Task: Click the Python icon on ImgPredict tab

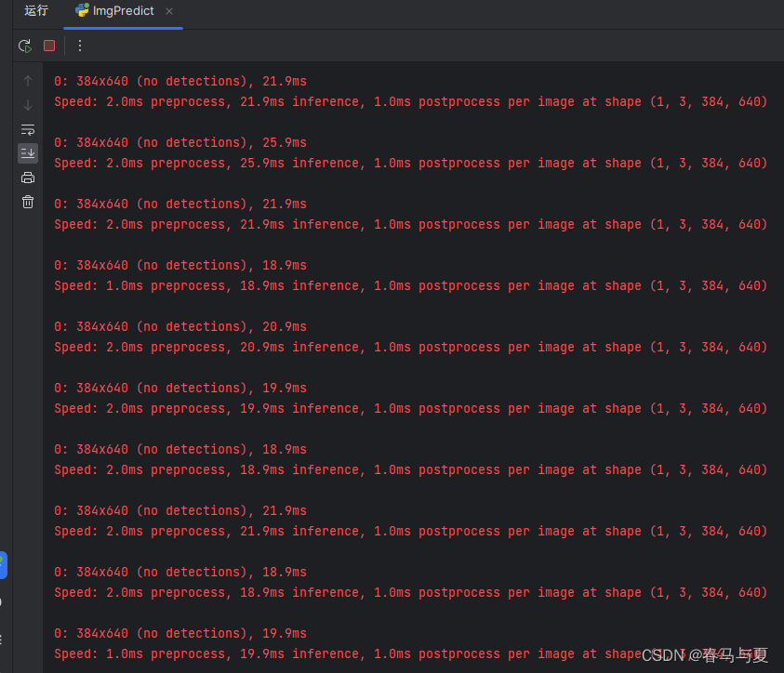Action: click(x=82, y=10)
